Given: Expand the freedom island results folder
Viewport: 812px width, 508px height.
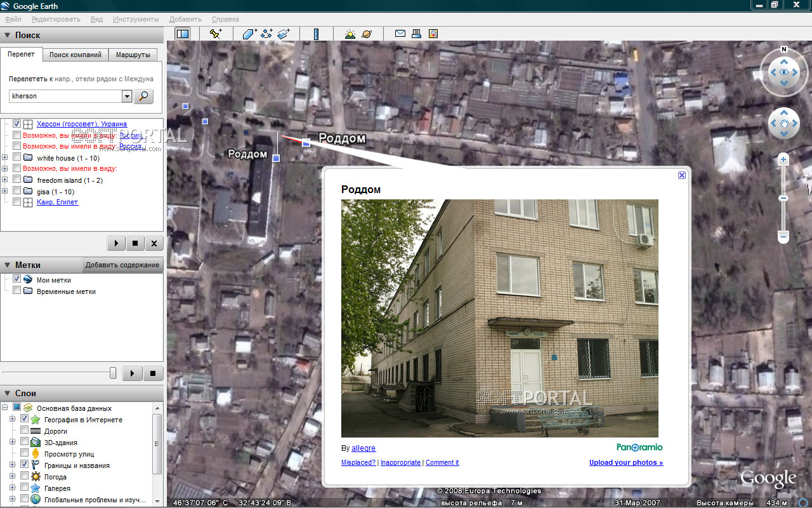Looking at the screenshot, I should click(x=5, y=180).
